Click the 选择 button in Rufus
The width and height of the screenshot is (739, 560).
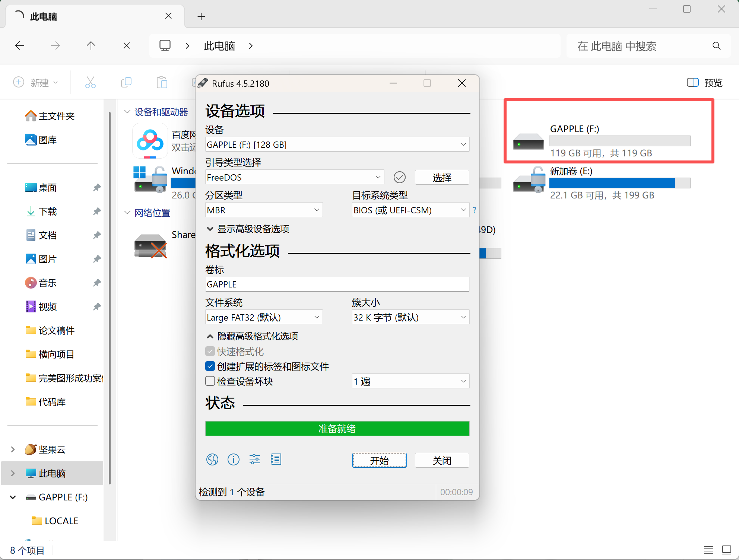tap(442, 177)
